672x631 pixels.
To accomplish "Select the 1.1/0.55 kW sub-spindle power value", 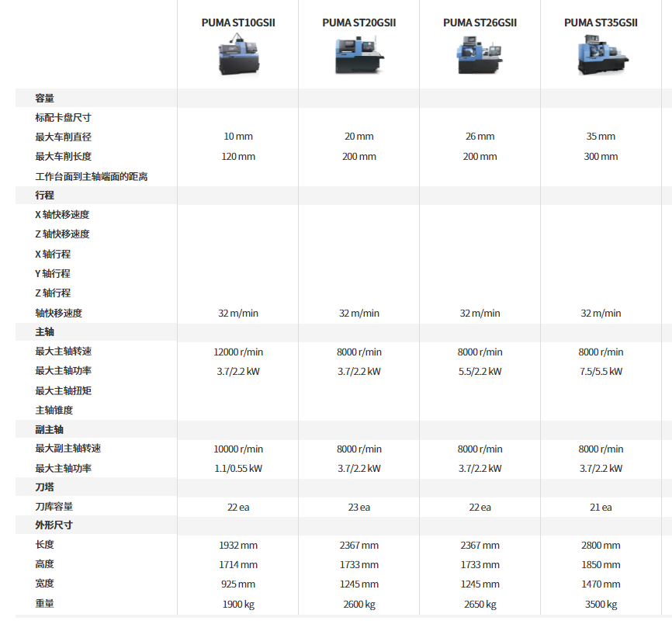I will click(238, 469).
